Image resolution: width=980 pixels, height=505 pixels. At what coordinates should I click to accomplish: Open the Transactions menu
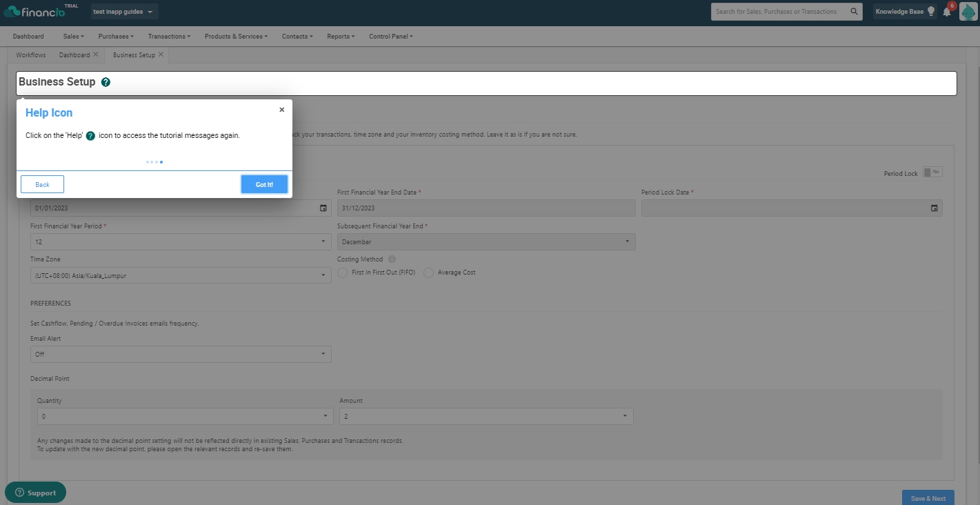169,37
